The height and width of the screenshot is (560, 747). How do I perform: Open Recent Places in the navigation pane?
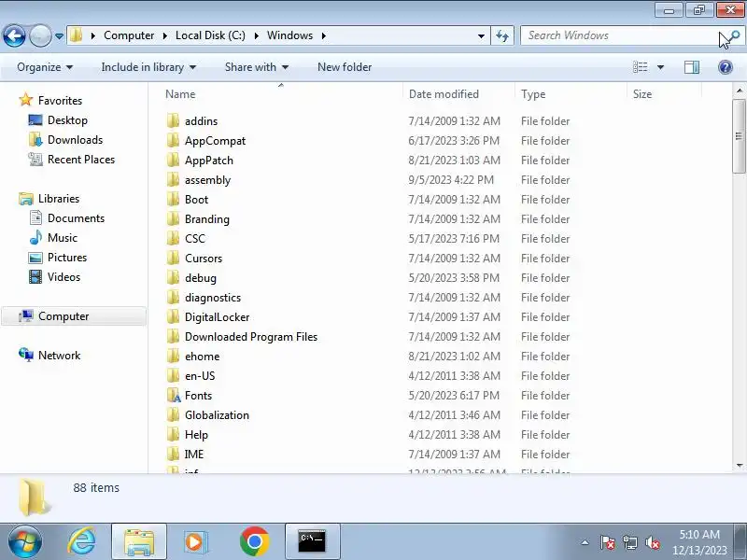click(x=81, y=159)
